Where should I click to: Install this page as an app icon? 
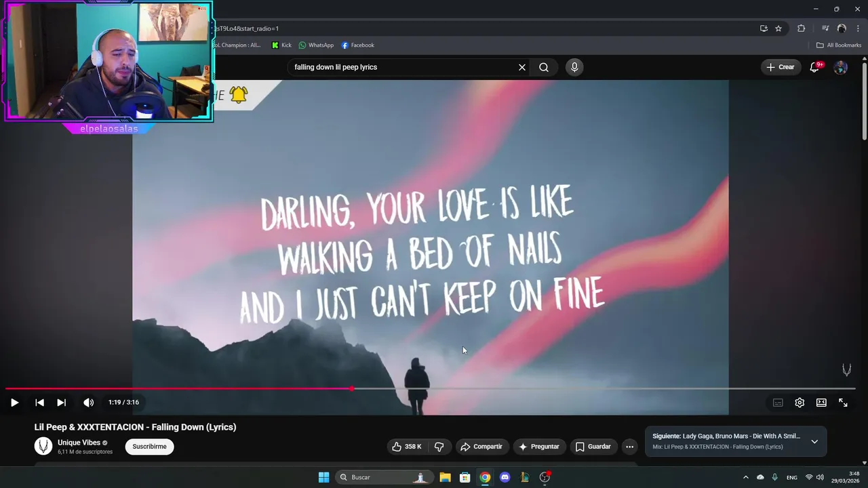[764, 28]
